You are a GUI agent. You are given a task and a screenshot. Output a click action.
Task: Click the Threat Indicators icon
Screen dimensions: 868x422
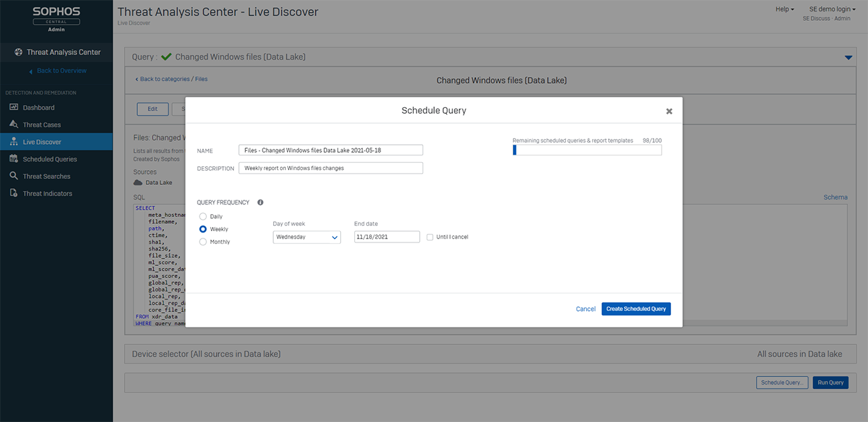click(13, 194)
